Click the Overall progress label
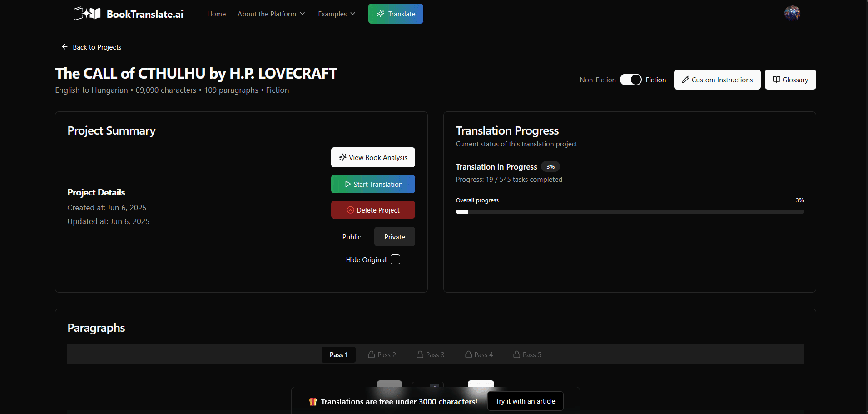Screen dimensions: 868x414 tap(477, 200)
